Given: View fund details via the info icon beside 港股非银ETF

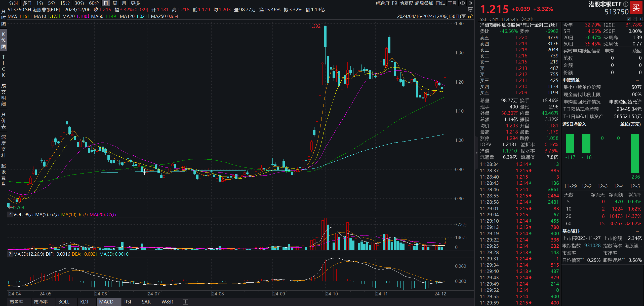Looking at the screenshot, I should [626, 4].
